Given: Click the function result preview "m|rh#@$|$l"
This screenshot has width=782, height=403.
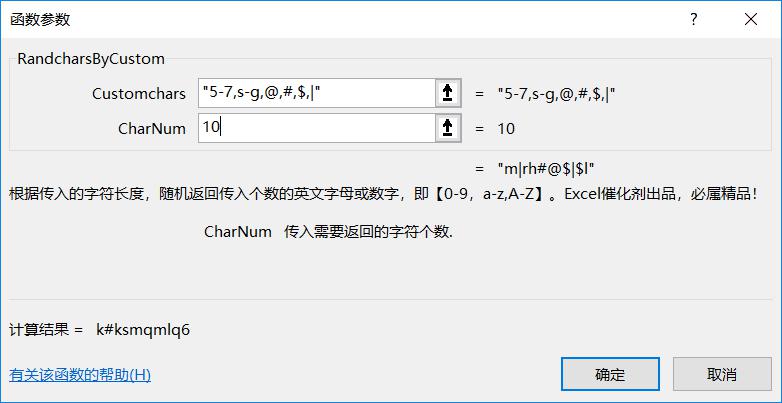Looking at the screenshot, I should tap(545, 169).
